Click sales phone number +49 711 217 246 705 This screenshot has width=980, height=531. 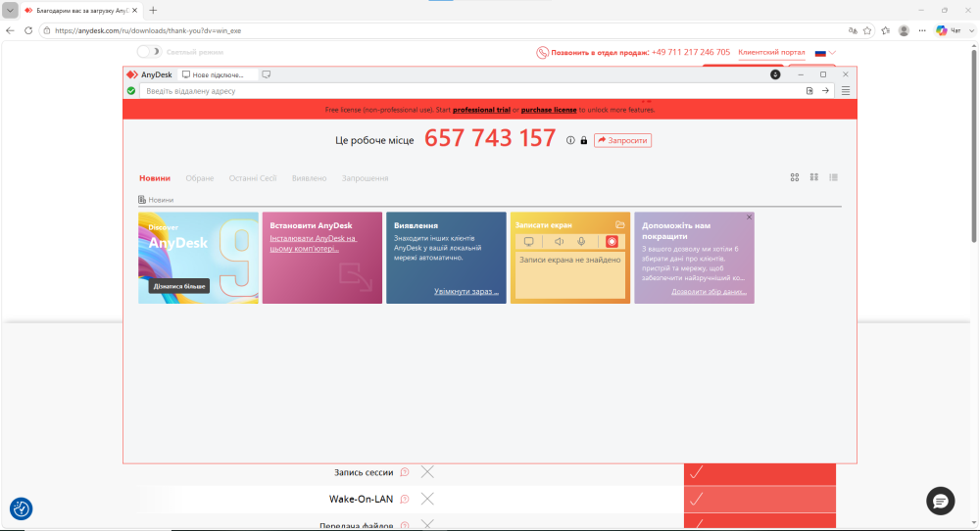pyautogui.click(x=691, y=53)
